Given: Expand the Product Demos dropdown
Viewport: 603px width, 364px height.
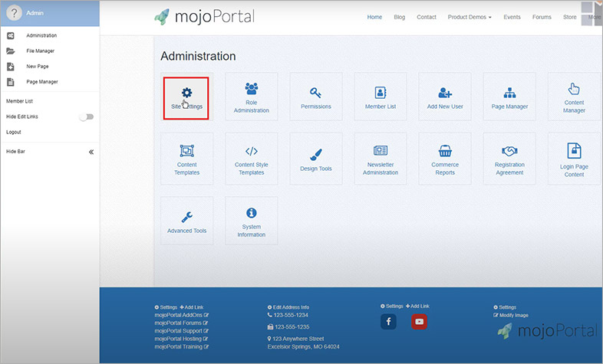Looking at the screenshot, I should coord(470,17).
